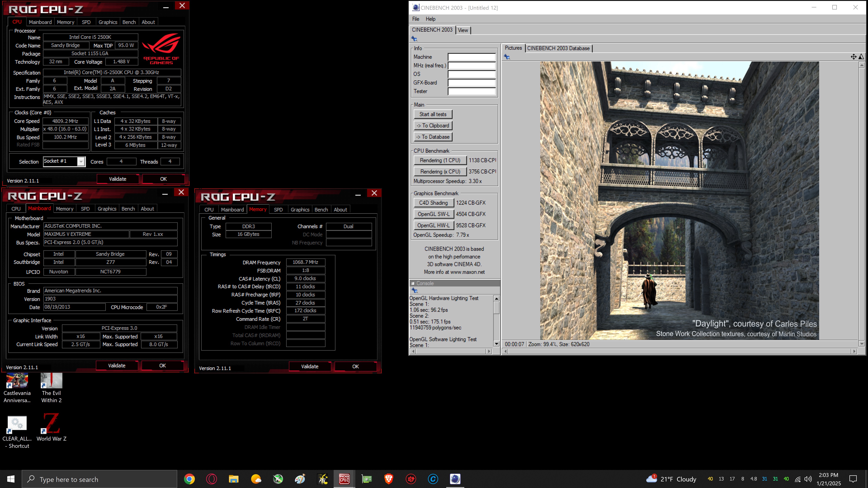Select the World War Z desktop icon
This screenshot has width=868, height=488.
point(51,427)
